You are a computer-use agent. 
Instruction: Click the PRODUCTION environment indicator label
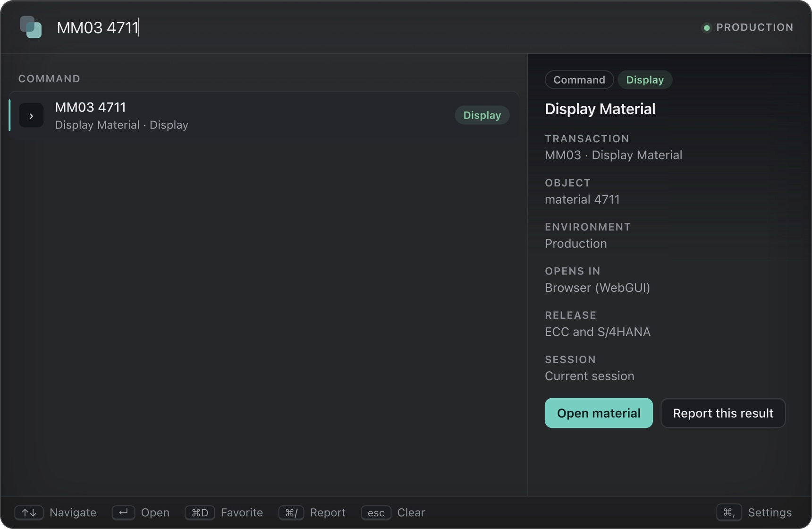pyautogui.click(x=754, y=27)
